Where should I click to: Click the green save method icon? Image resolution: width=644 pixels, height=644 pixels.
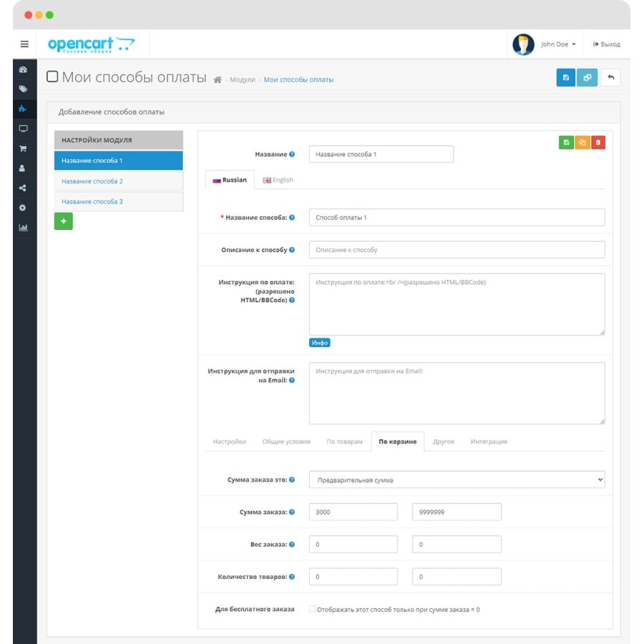click(567, 142)
